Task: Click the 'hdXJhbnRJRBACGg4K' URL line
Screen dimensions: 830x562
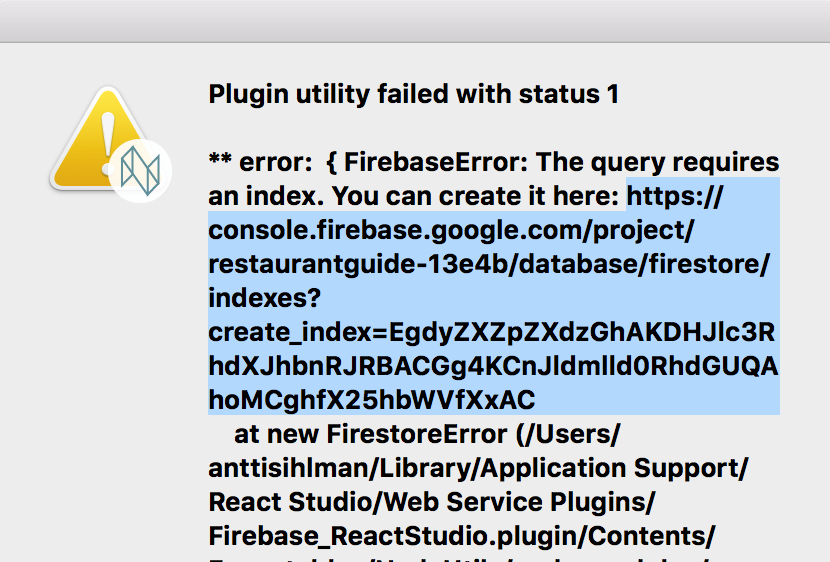Action: click(492, 367)
